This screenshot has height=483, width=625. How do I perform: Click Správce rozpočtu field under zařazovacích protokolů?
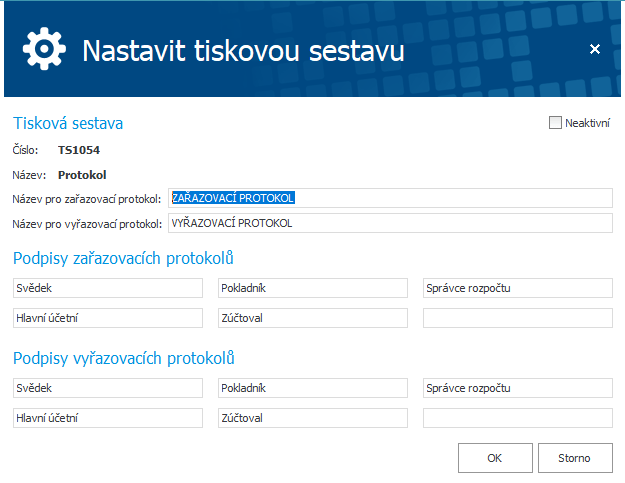(518, 288)
